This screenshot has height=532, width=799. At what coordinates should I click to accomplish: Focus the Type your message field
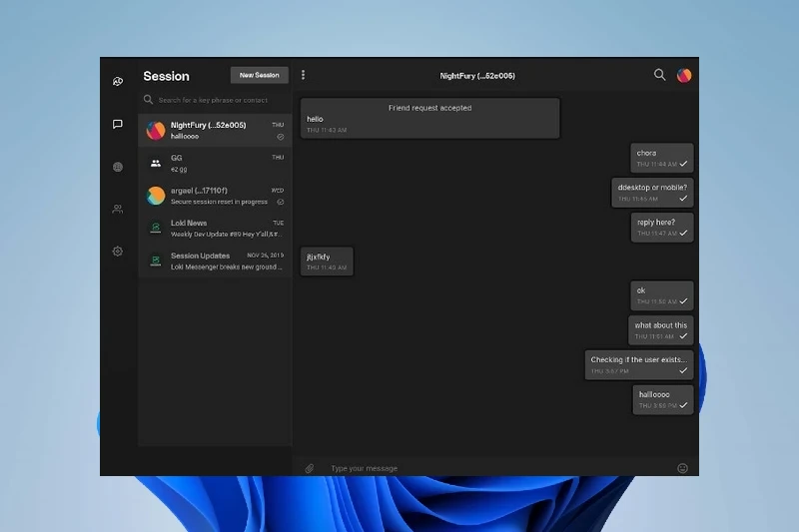[x=499, y=468]
